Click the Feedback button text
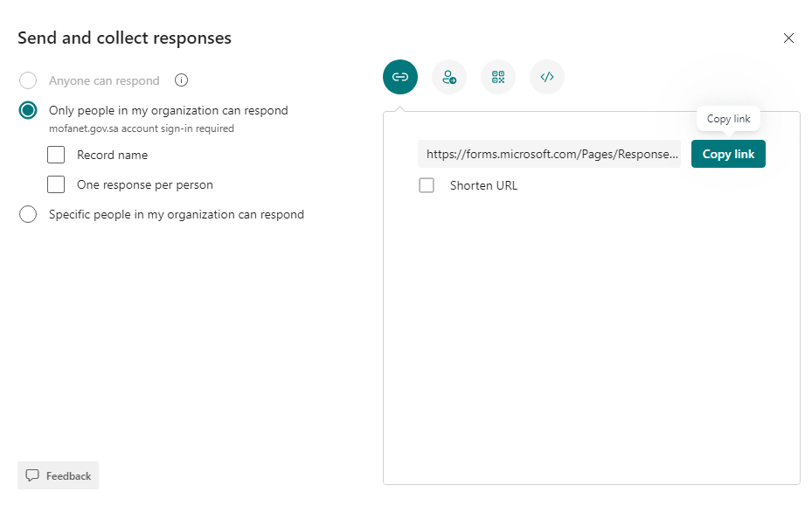Viewport: 812px width, 513px height. tap(68, 476)
